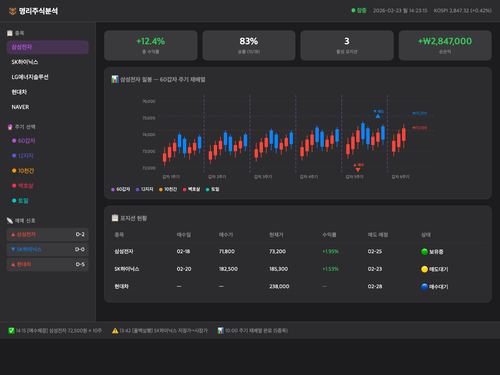Select 삼성전자 in the sidebar stock list
This screenshot has height=375, width=500.
pyautogui.click(x=48, y=47)
